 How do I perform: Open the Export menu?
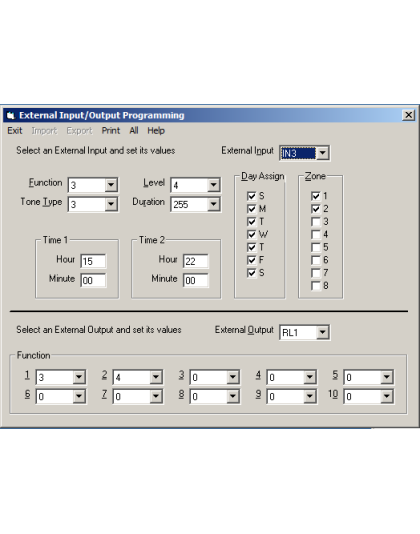pyautogui.click(x=79, y=130)
